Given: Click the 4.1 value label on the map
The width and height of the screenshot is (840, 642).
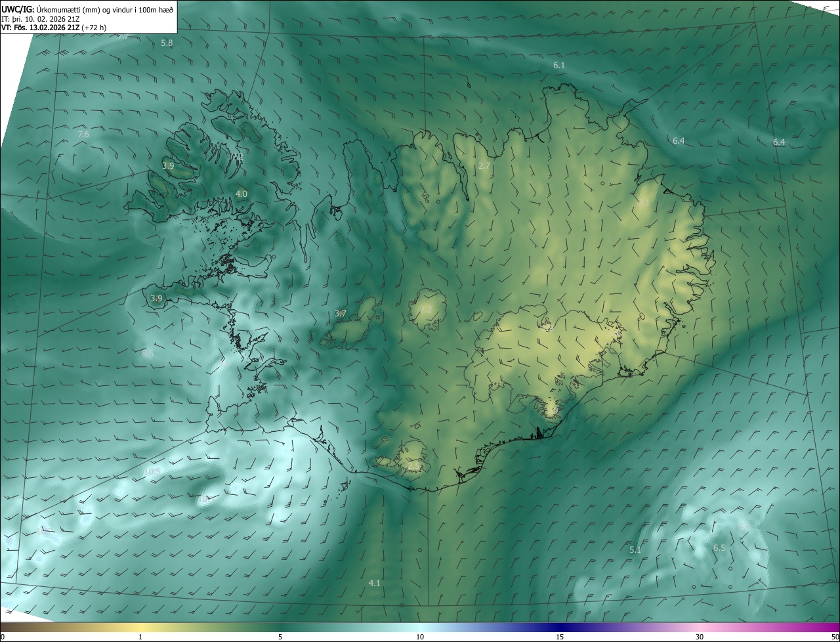Looking at the screenshot, I should [374, 583].
